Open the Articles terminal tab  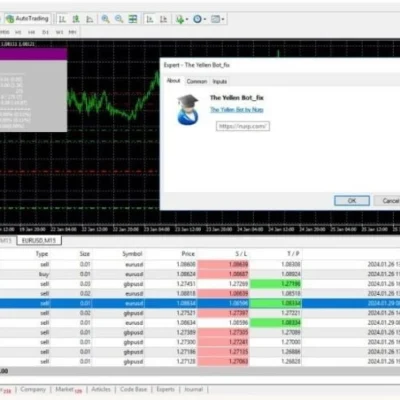(101, 389)
